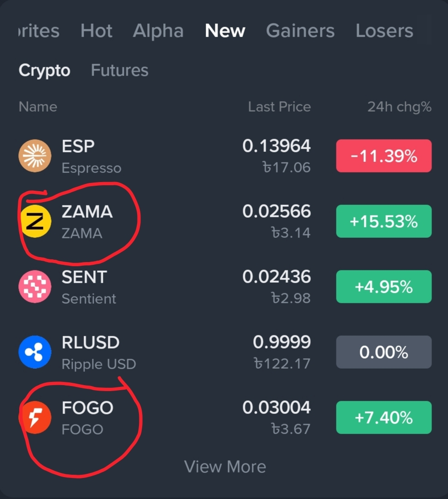Open the SENT price 0.02436 row
The width and height of the screenshot is (448, 499).
(225, 286)
